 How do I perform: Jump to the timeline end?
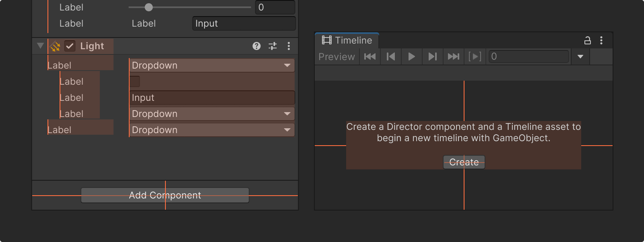pyautogui.click(x=453, y=57)
